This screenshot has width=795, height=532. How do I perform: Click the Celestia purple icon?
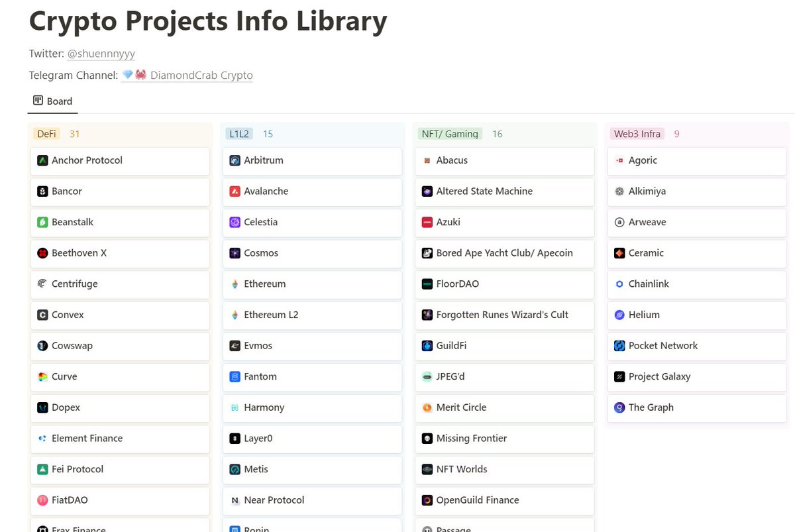click(x=235, y=222)
